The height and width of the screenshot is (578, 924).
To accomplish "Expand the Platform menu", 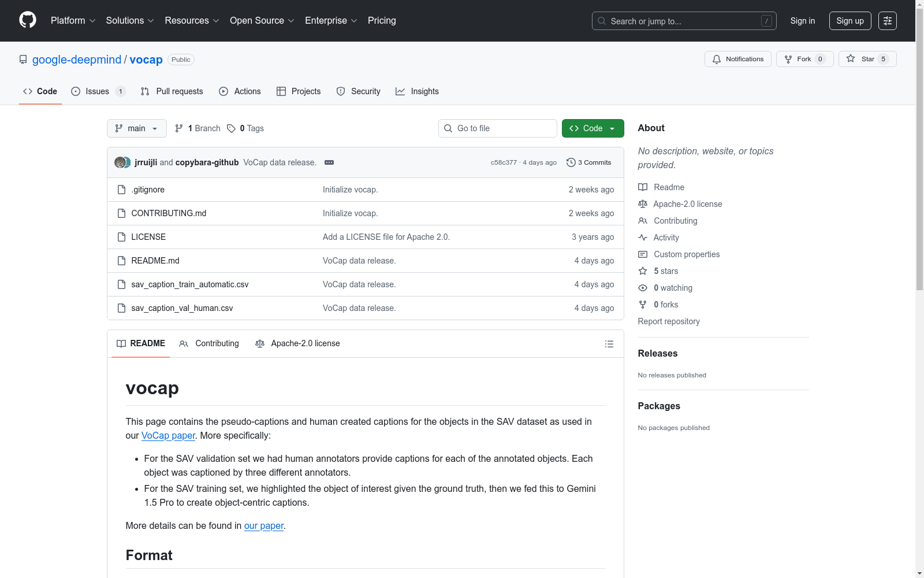I will click(73, 21).
